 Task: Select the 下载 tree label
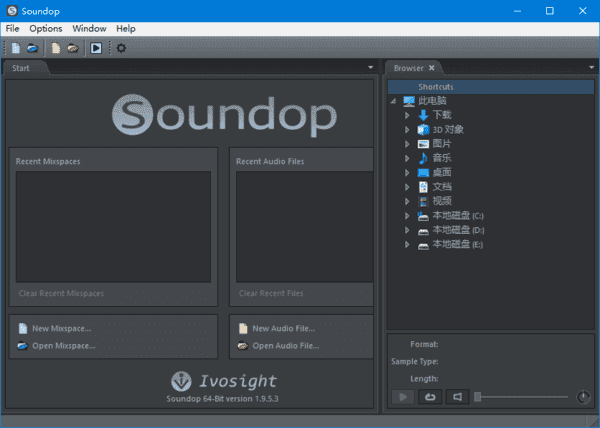[x=442, y=115]
